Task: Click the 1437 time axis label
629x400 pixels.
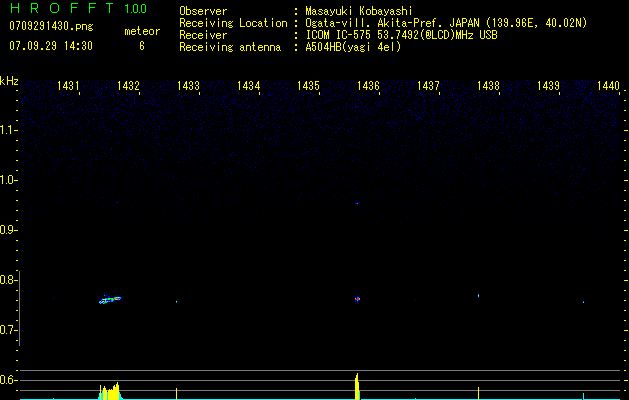Action: point(428,85)
